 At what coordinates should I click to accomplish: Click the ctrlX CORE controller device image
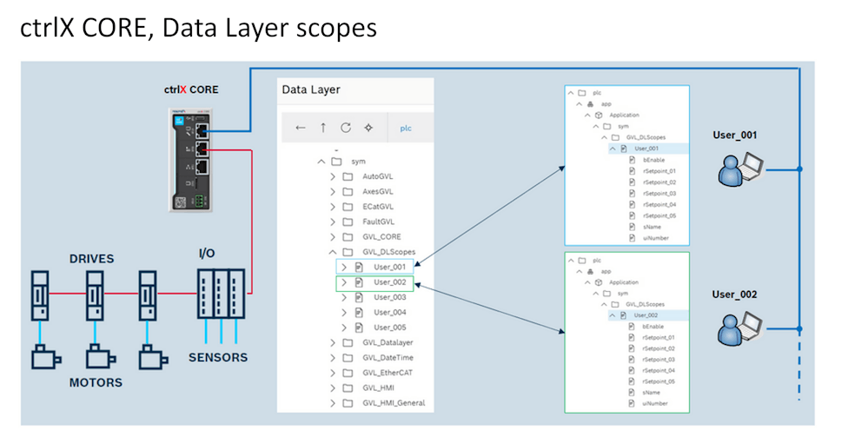190,160
